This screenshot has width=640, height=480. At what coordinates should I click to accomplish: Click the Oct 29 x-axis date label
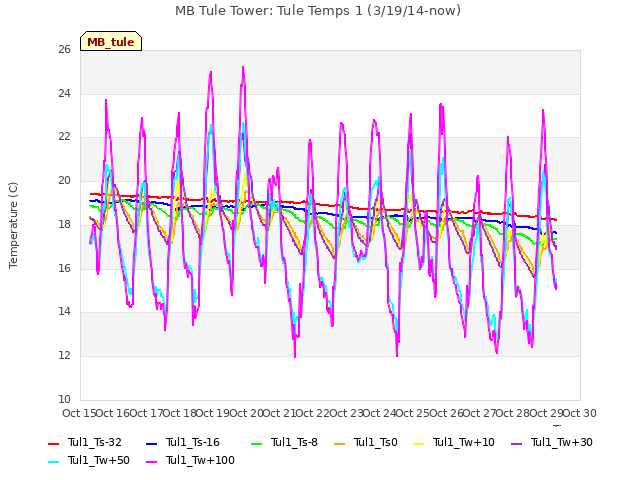547,413
